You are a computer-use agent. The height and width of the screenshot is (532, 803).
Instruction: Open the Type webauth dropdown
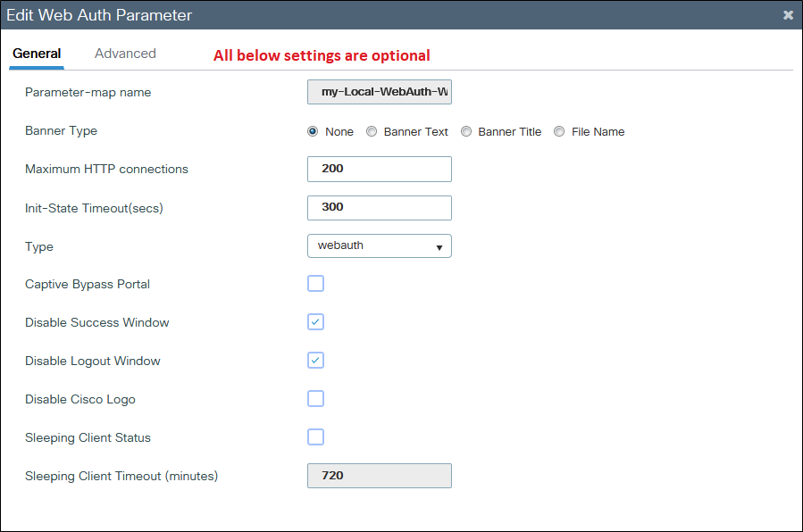pyautogui.click(x=379, y=245)
